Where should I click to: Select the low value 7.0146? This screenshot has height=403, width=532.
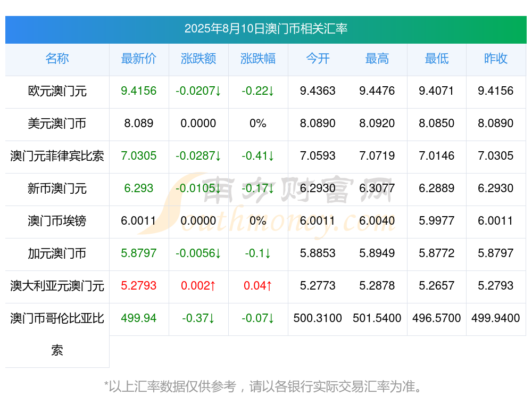(436, 155)
